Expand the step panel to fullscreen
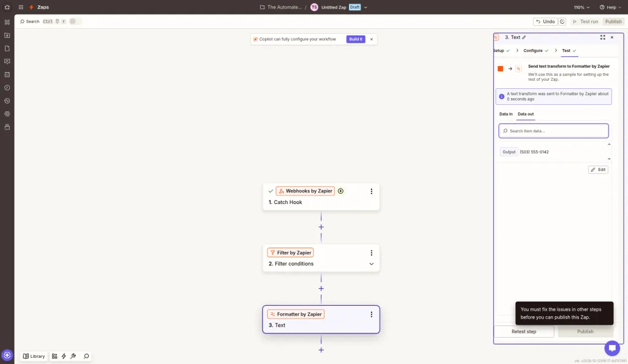This screenshot has height=364, width=628. [603, 37]
